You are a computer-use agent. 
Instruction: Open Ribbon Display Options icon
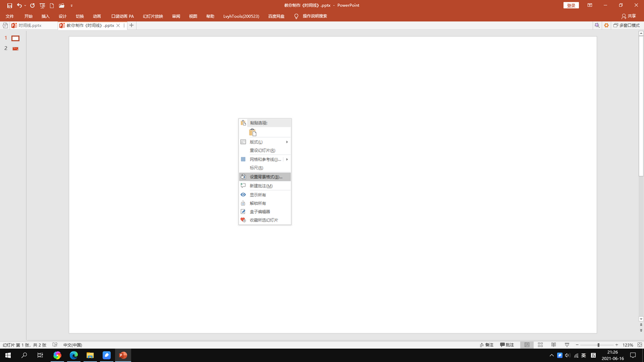590,5
